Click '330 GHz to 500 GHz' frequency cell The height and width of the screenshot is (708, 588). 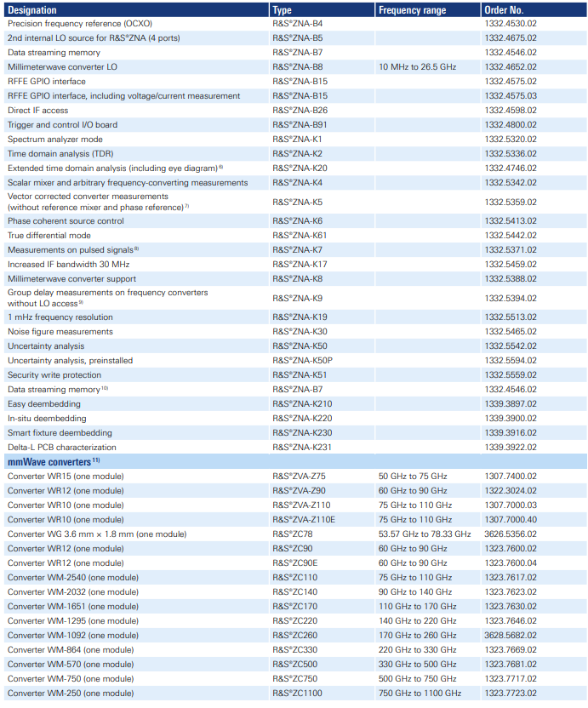coord(417,664)
